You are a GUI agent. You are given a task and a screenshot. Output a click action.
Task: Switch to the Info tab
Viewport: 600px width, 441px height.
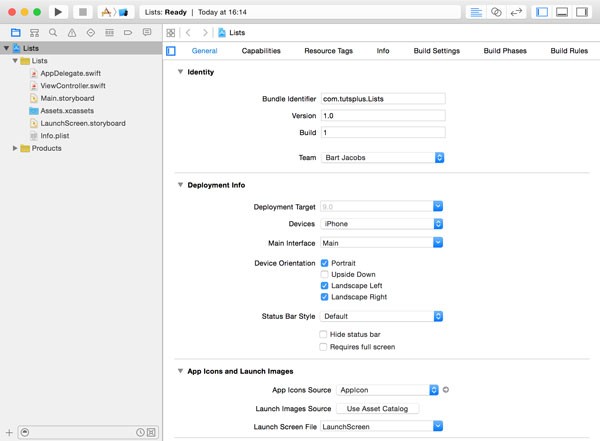pos(383,51)
